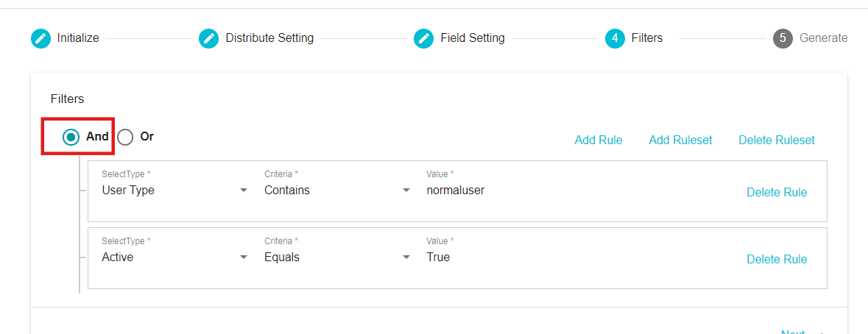Go to the Distribute Setting step label
This screenshot has height=334, width=868.
click(x=269, y=38)
